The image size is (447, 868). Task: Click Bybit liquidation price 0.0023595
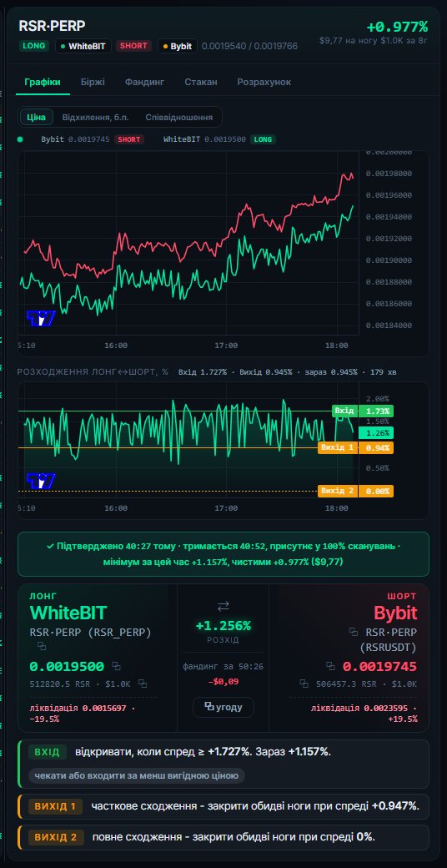[387, 708]
